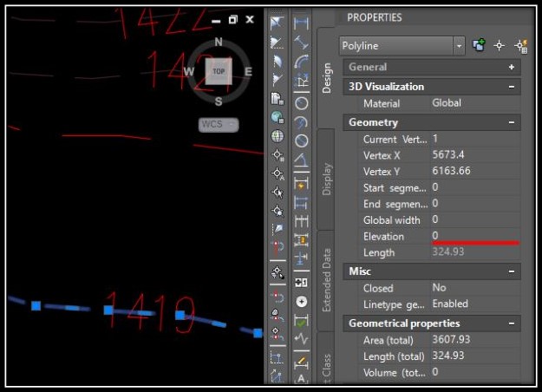Click the Length (total) value 324.93
Viewport: 542px width, 392px height.
[x=475, y=356]
